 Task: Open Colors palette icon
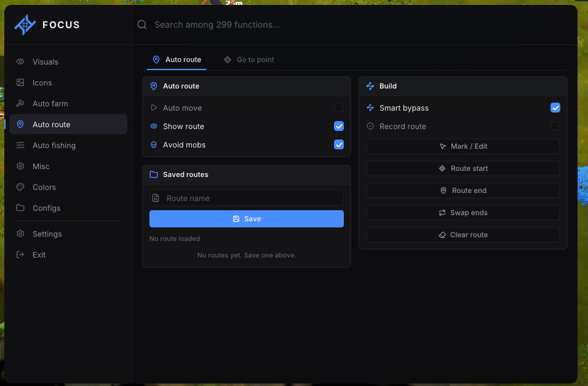20,187
